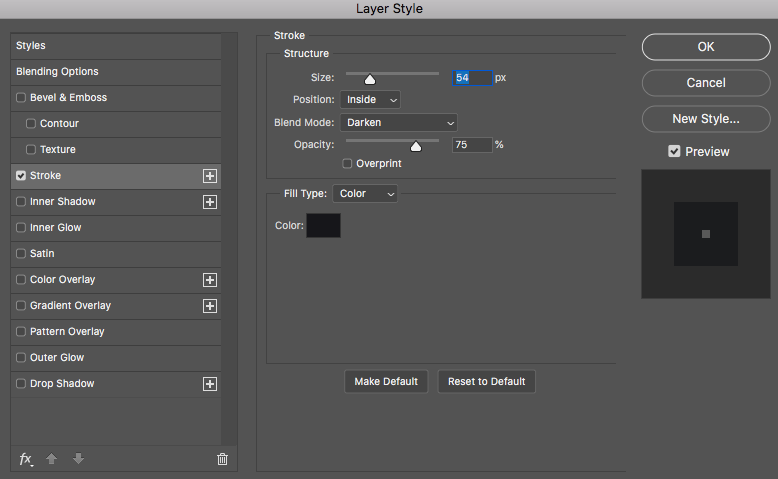The height and width of the screenshot is (479, 778).
Task: Click the effects list vertical scrollbar
Action: pyautogui.click(x=229, y=239)
